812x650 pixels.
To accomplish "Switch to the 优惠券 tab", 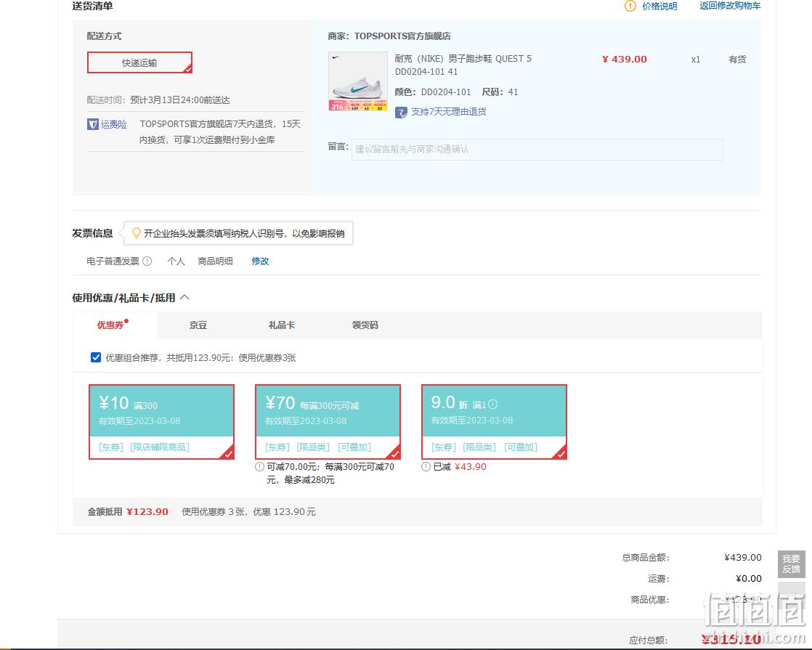I will click(x=110, y=325).
